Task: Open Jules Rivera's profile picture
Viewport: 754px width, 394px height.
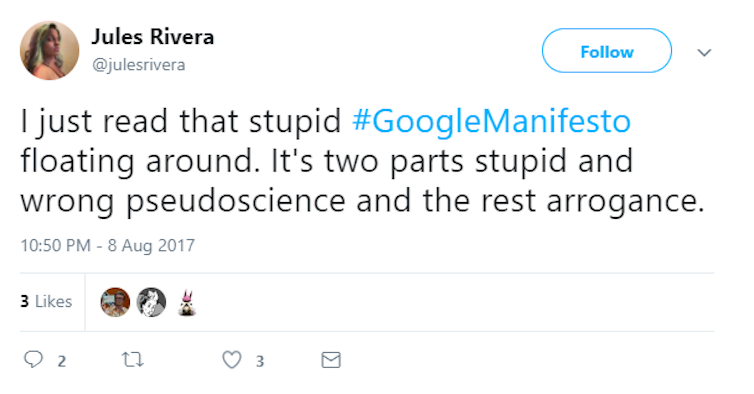Action: click(x=50, y=50)
